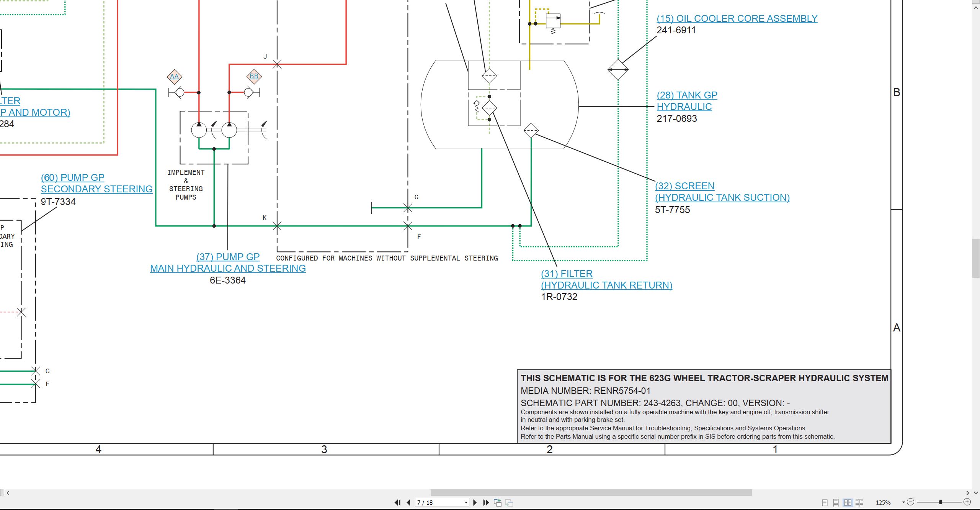Screen dimensions: 980x510
Task: Switch to continuous page layout
Action: click(x=836, y=502)
